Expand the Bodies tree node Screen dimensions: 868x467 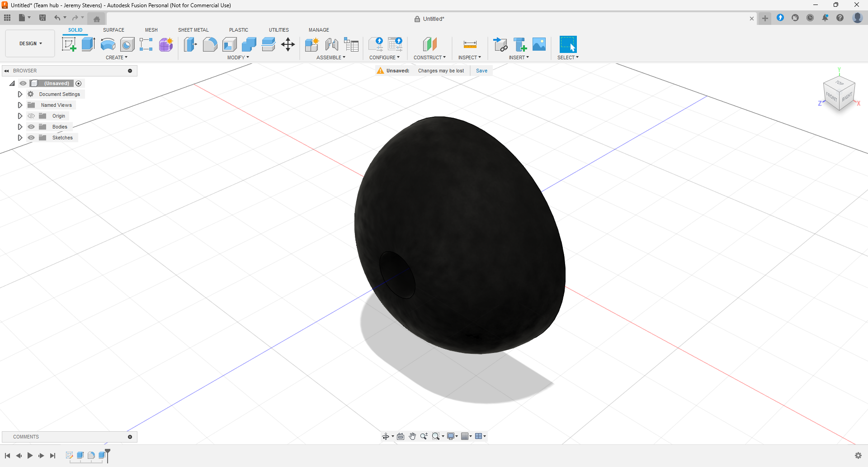tap(20, 127)
